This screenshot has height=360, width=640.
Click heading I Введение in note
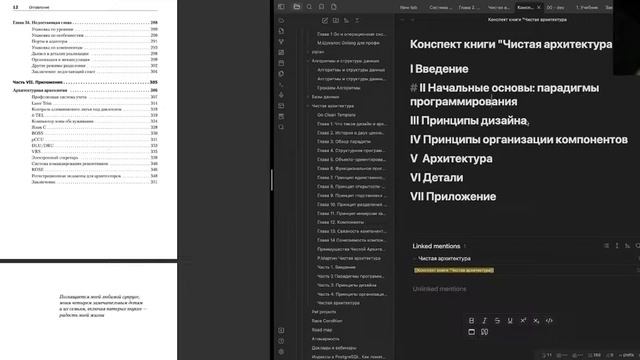439,69
